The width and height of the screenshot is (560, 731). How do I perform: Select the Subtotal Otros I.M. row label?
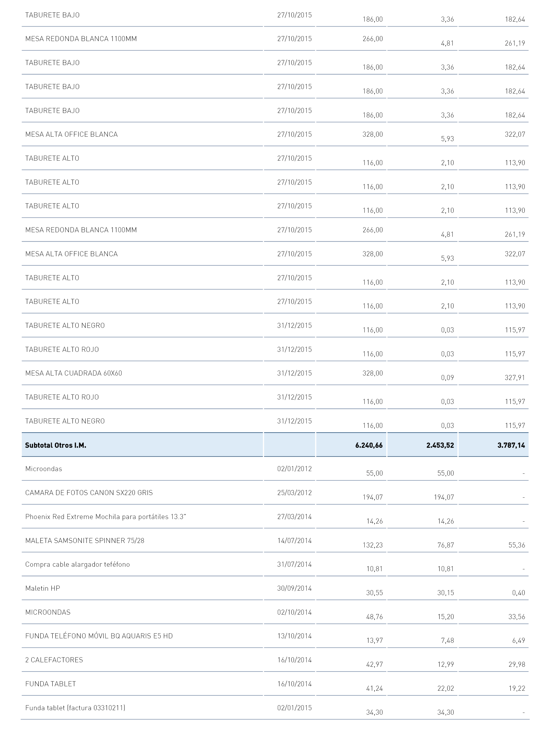[x=56, y=445]
